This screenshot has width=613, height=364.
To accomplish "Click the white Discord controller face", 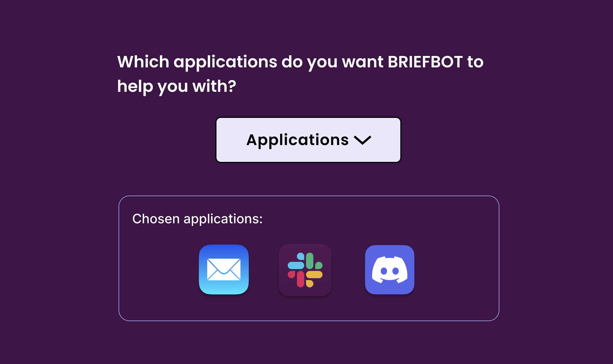I will [389, 270].
